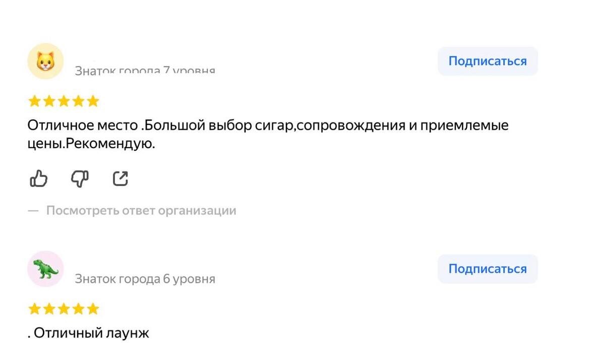Open the cat avatar reviewer profile

(x=45, y=62)
